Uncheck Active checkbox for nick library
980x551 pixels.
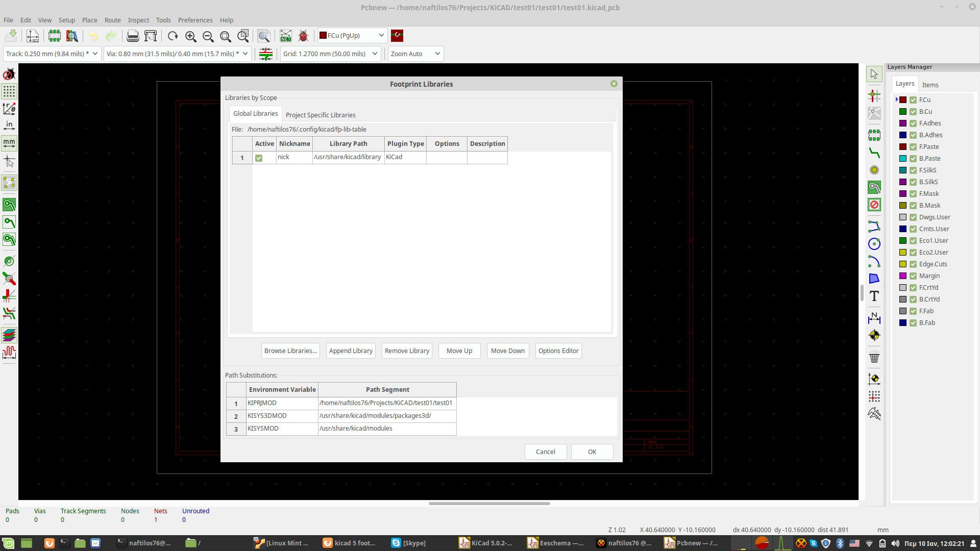tap(259, 158)
